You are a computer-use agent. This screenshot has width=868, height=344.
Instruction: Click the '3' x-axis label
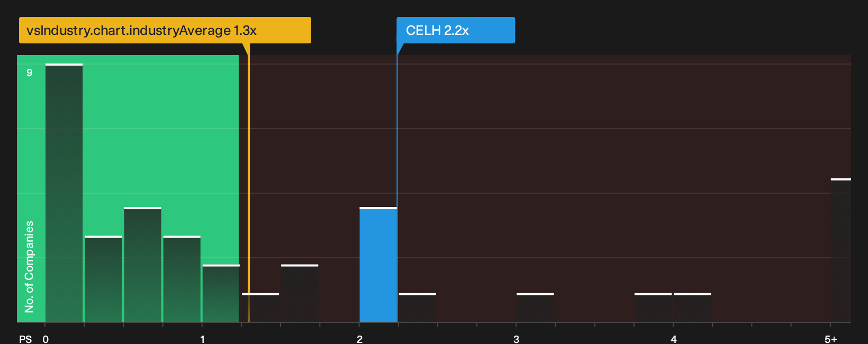[517, 339]
